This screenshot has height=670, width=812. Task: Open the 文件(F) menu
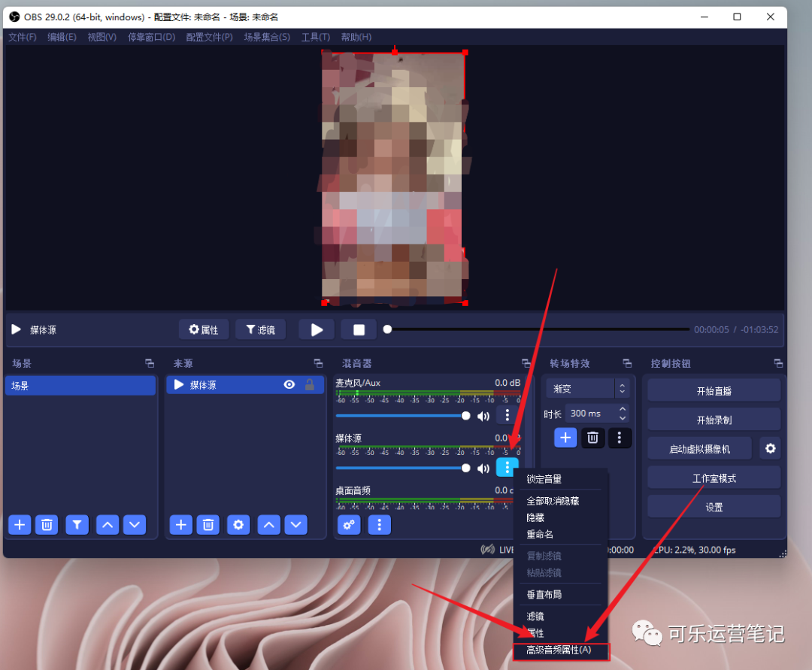click(23, 38)
